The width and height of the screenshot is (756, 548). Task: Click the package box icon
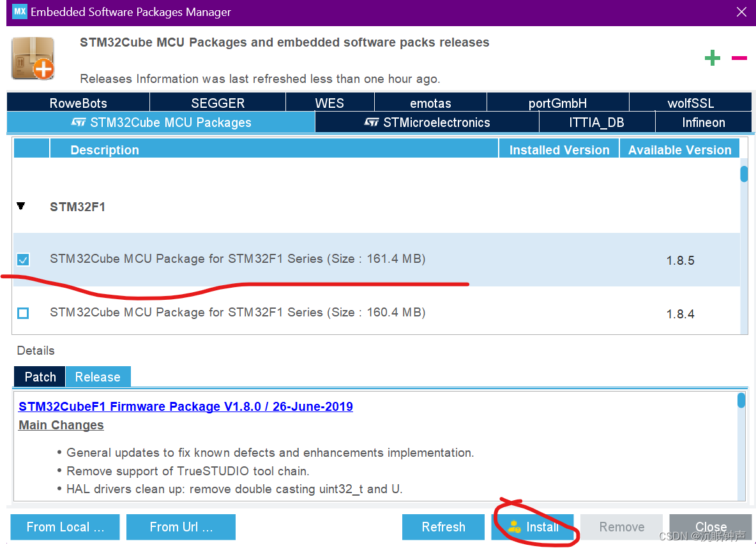tap(33, 58)
